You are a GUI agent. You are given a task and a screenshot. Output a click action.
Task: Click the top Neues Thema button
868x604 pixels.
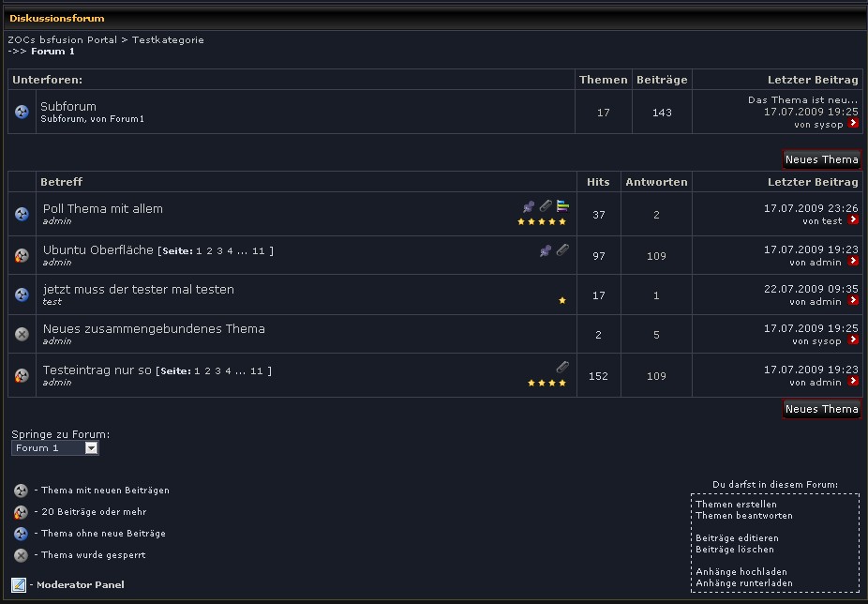pyautogui.click(x=821, y=159)
